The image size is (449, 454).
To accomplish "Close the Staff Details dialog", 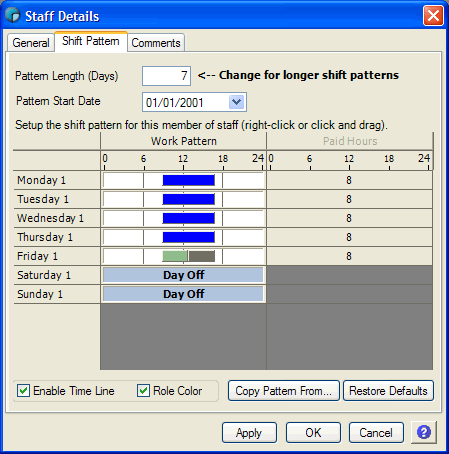I will click(433, 15).
